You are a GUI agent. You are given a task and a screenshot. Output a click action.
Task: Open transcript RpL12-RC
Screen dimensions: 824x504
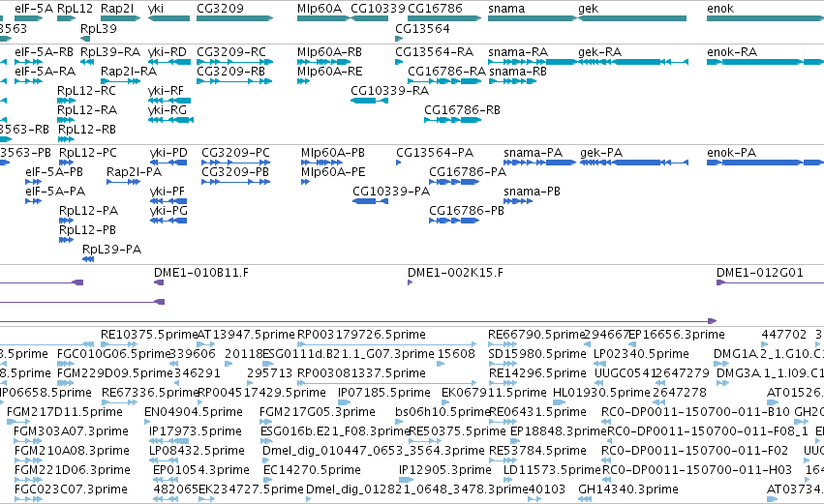87,91
